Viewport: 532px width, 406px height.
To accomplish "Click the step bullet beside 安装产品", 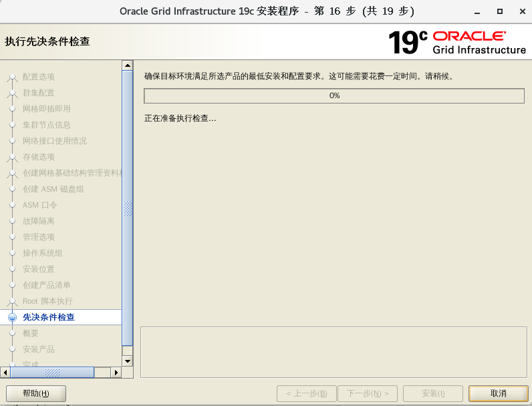I will click(x=12, y=349).
